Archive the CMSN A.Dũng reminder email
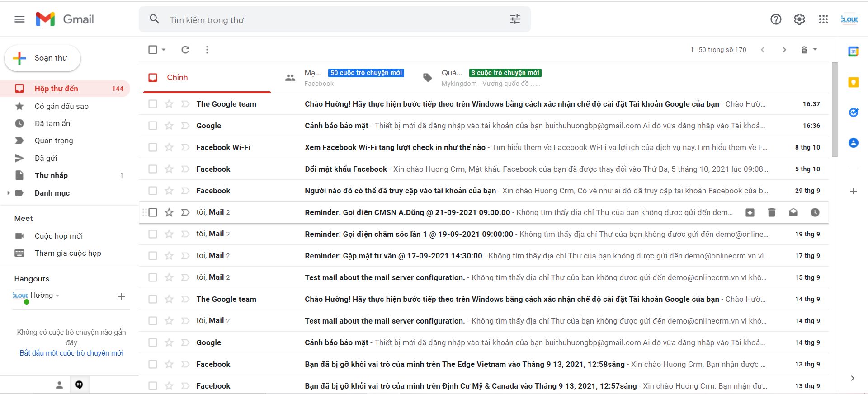The width and height of the screenshot is (868, 394). coord(750,212)
